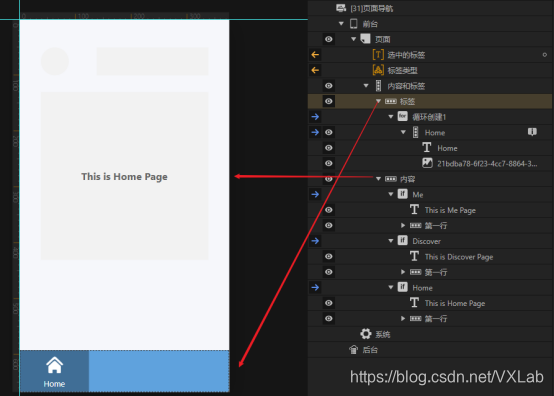Image resolution: width=554 pixels, height=396 pixels.
Task: Select the 系统 row
Action: click(x=430, y=334)
